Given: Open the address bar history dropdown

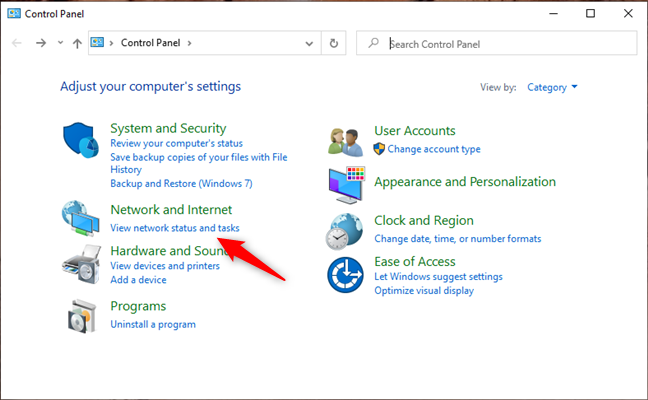Looking at the screenshot, I should pos(308,43).
